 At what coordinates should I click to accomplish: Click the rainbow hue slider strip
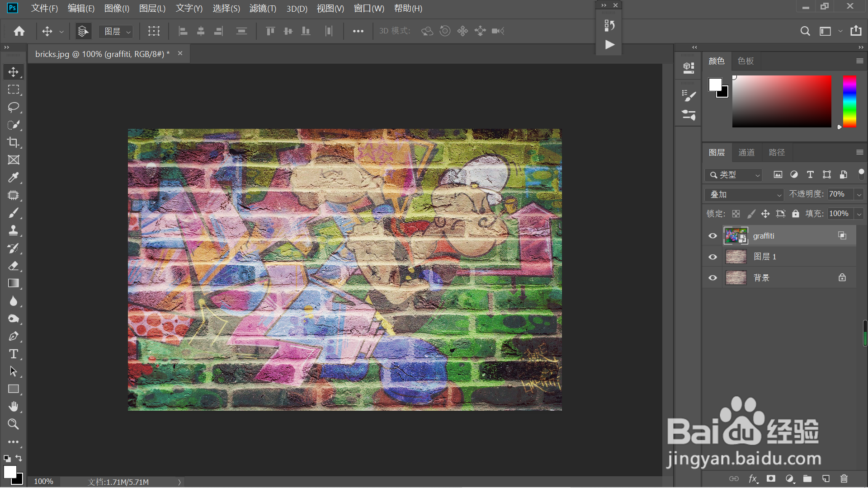(x=849, y=102)
